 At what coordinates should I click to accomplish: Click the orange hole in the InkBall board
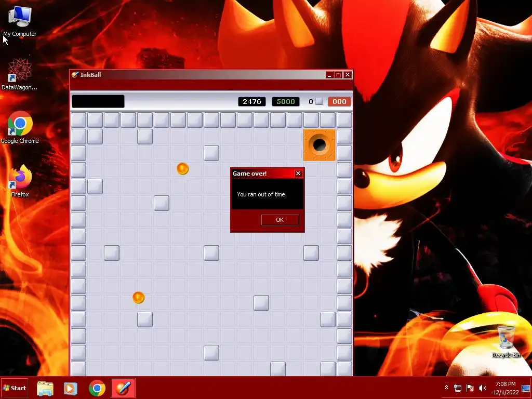tap(320, 145)
